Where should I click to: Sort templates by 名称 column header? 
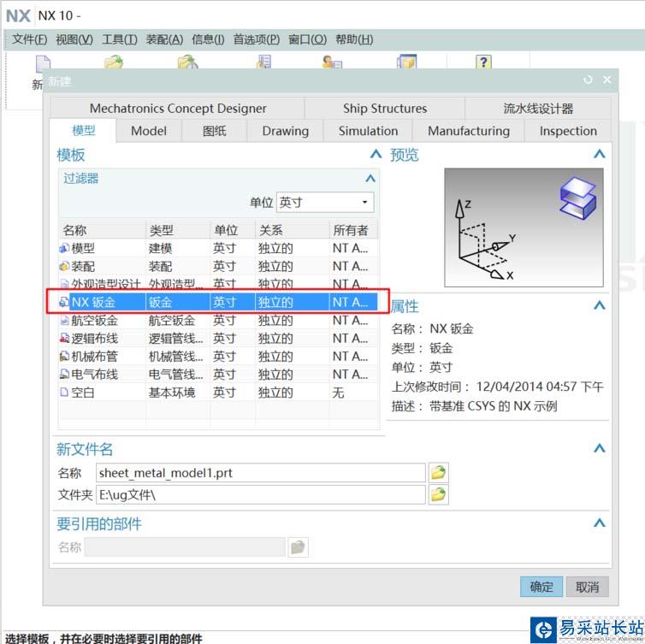[x=103, y=230]
